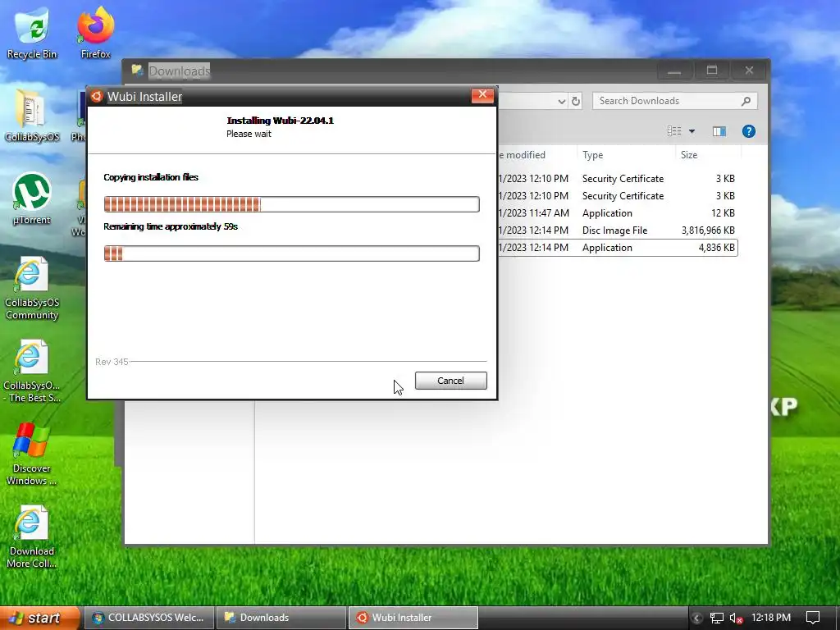Minimize the Downloads window
This screenshot has height=630, width=840.
coord(674,71)
